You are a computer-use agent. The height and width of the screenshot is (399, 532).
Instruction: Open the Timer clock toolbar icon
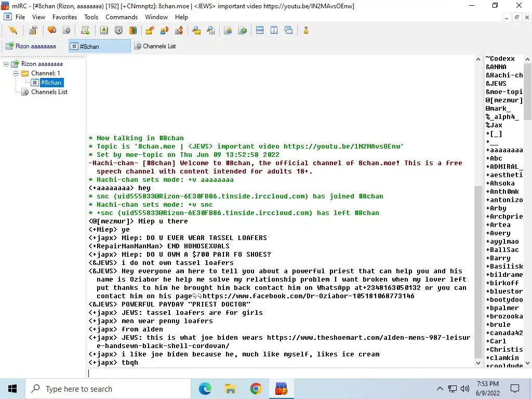118,31
